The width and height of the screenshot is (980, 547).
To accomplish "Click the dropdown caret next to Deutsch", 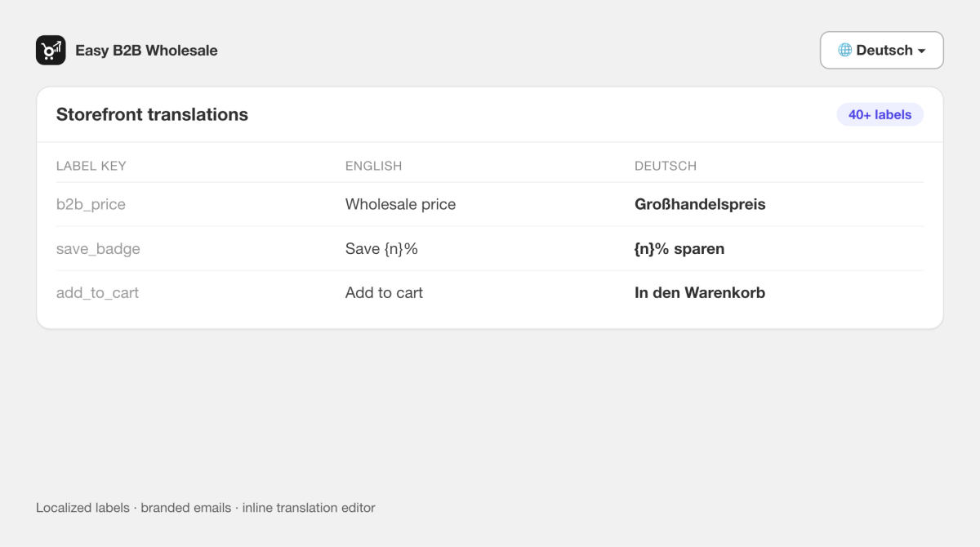I will tap(922, 51).
